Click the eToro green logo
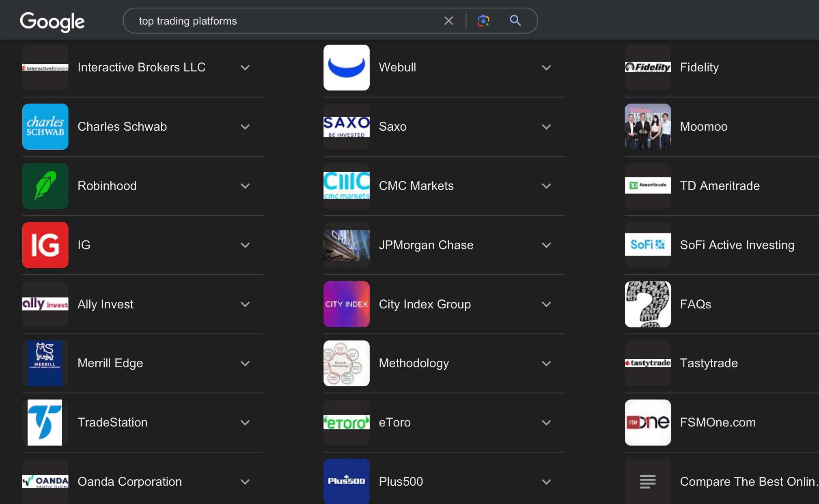819x504 pixels. pyautogui.click(x=347, y=422)
